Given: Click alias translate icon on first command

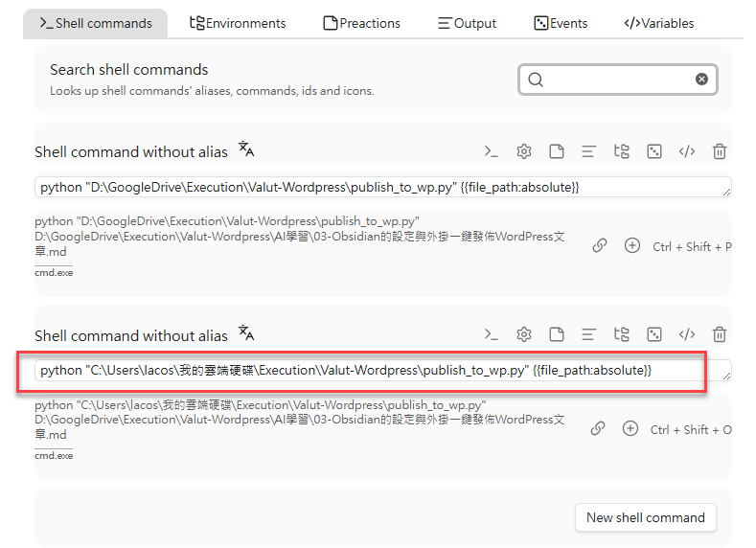Looking at the screenshot, I should coord(246,149).
